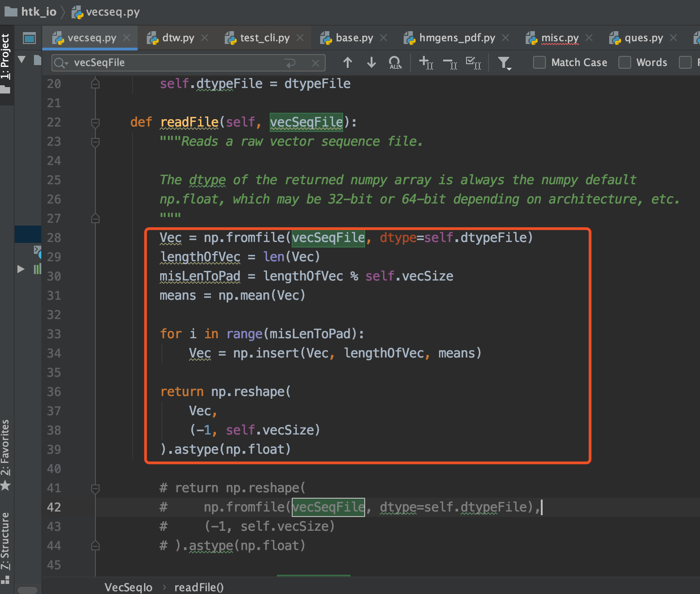Jump to next search occurrence

click(372, 62)
